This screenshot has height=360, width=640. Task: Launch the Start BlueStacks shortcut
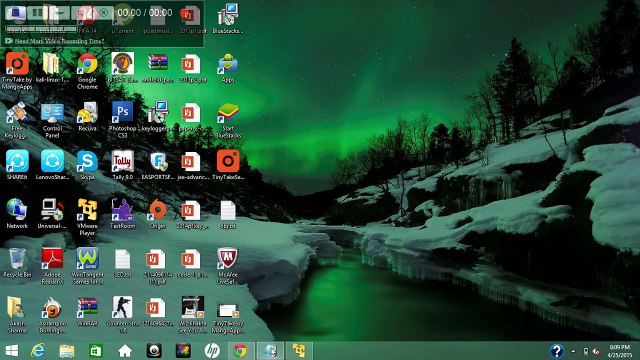(x=228, y=120)
